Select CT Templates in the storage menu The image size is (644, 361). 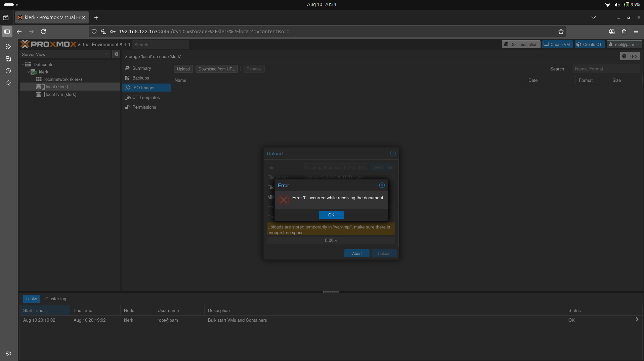(146, 97)
